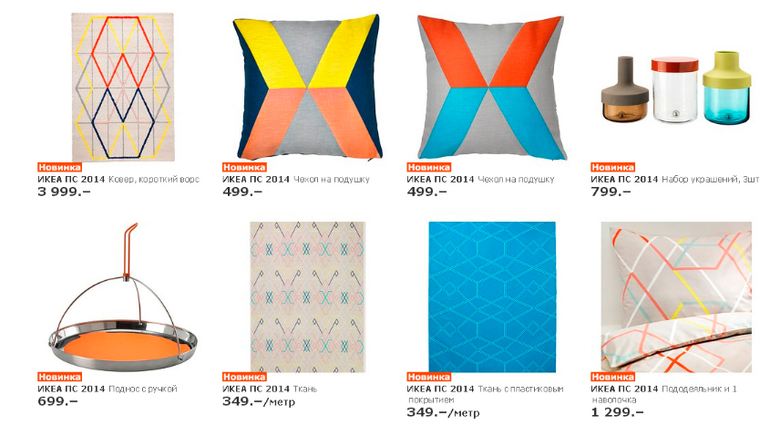The height and width of the screenshot is (426, 770).
Task: Click the 699.– tray price
Action: coord(57,401)
